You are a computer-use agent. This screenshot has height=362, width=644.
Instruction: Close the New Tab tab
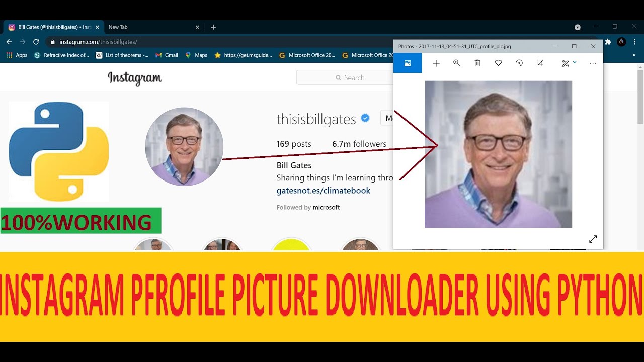(197, 27)
